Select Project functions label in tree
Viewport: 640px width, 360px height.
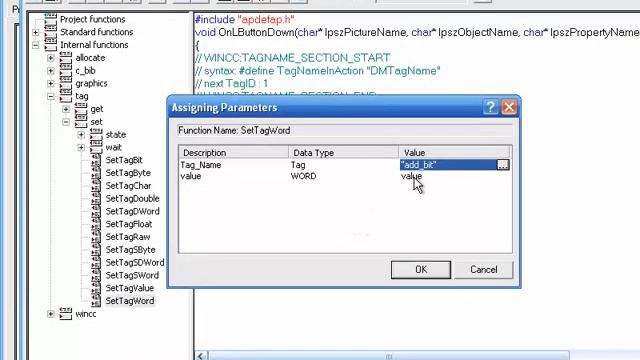click(x=93, y=19)
